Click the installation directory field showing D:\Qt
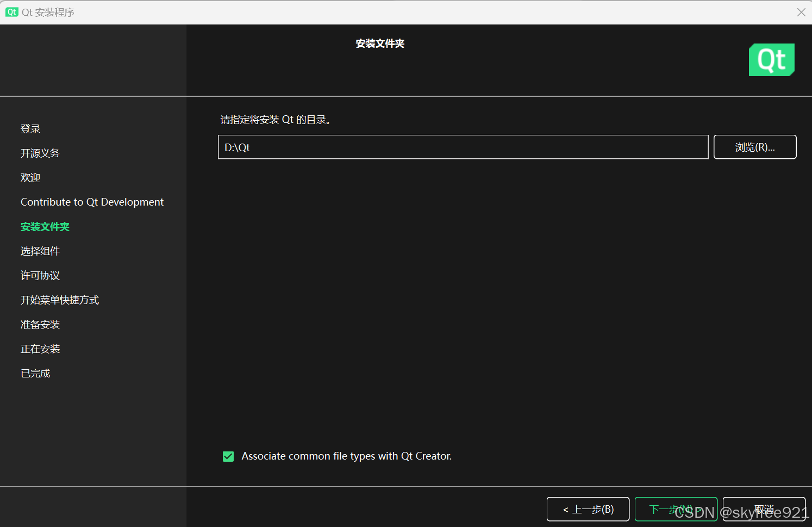 click(x=463, y=147)
